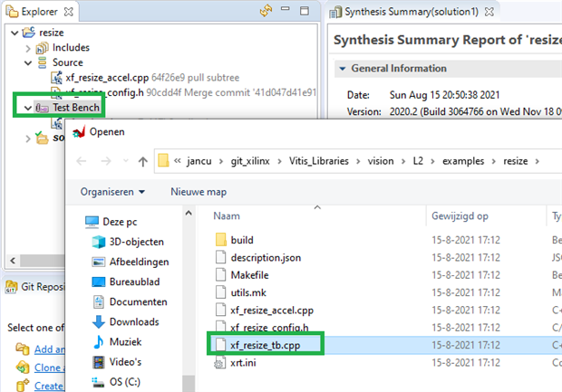
Task: Close the Explorer tab with its X
Action: tap(69, 12)
